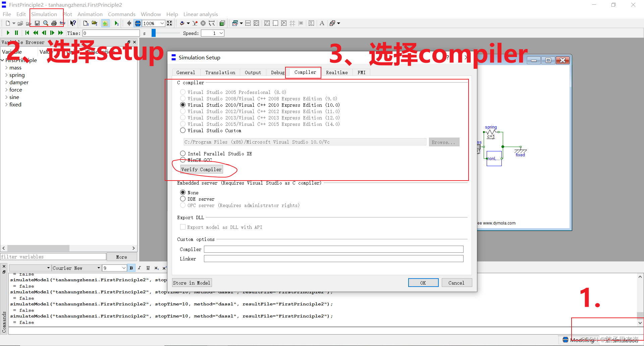Click the Save floppy disk icon
644x346 pixels.
tap(37, 23)
